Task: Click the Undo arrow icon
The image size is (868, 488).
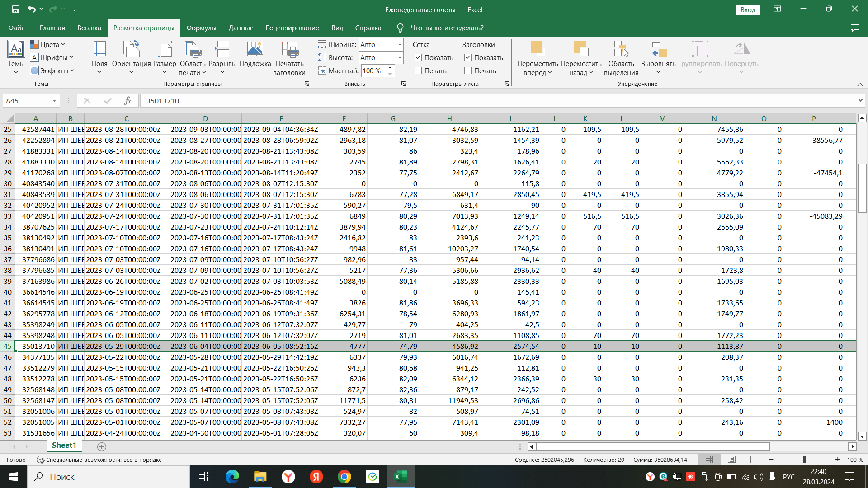Action: [31, 9]
